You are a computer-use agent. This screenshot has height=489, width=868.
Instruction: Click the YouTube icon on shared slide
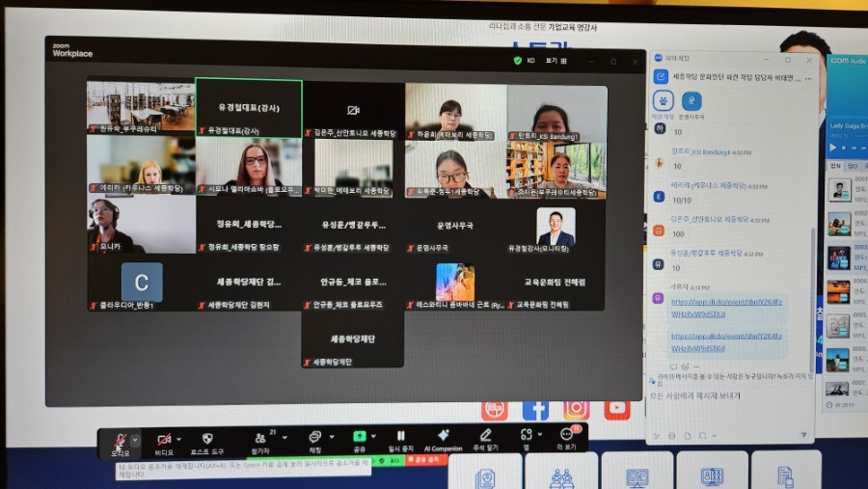[x=617, y=409]
